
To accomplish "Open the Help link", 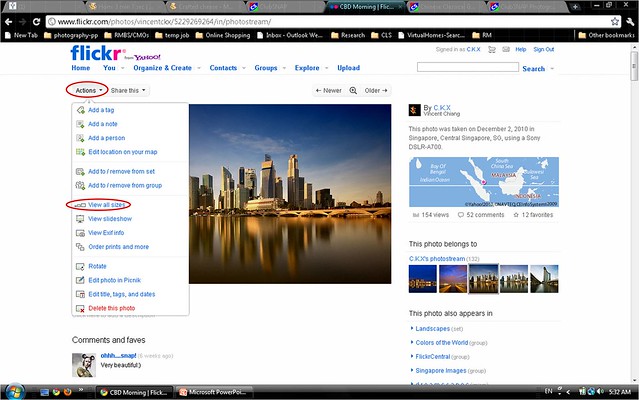I will [520, 49].
